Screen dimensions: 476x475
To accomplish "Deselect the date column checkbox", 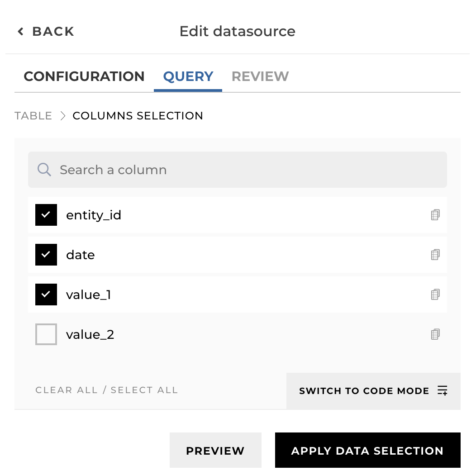I will [46, 255].
